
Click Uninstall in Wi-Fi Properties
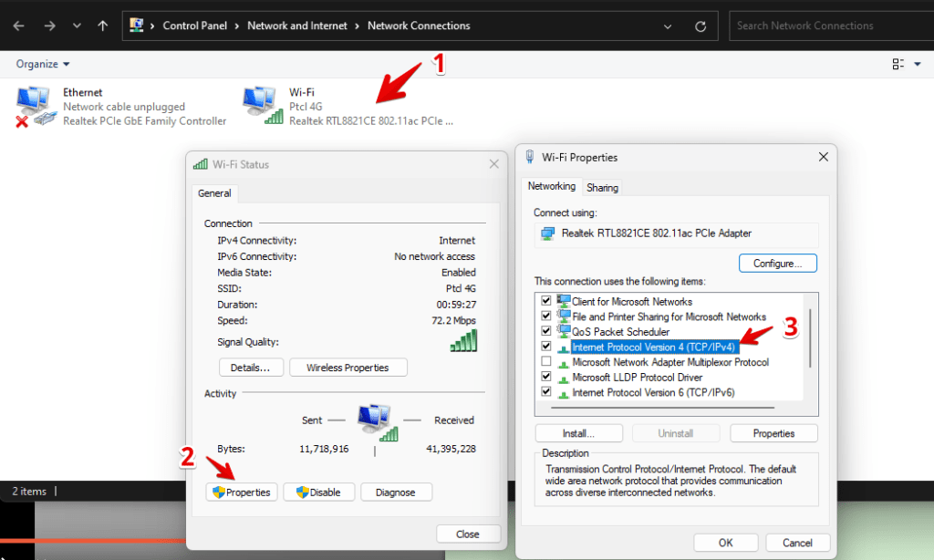[676, 433]
